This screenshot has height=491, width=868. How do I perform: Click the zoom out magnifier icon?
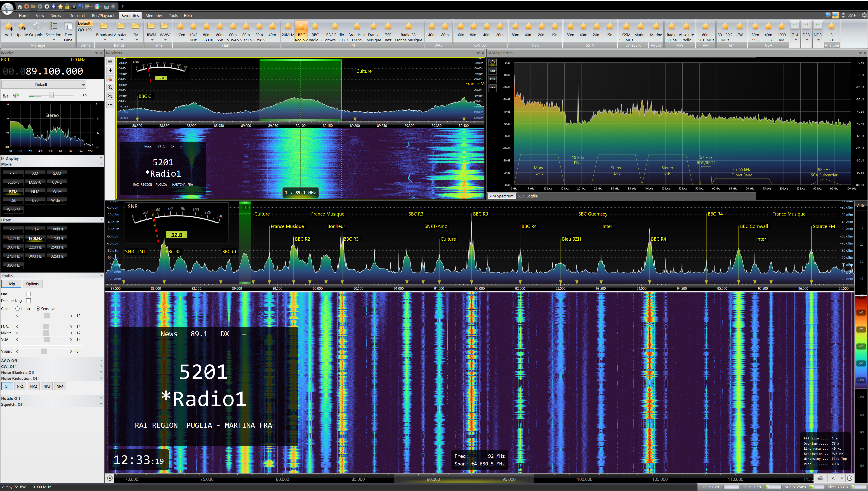pos(110,96)
